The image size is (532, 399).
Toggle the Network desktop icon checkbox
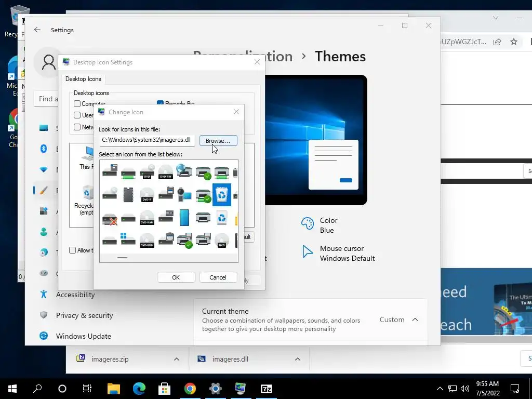77,127
